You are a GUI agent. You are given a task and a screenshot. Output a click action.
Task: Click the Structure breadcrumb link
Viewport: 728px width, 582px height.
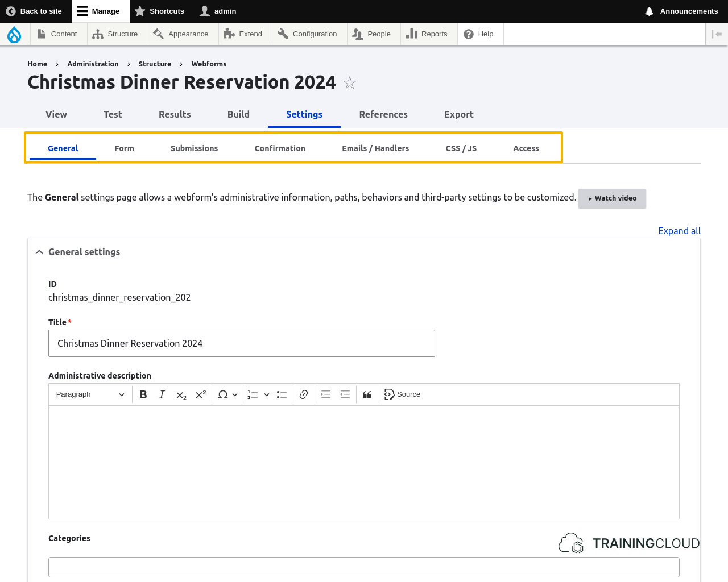pos(155,64)
